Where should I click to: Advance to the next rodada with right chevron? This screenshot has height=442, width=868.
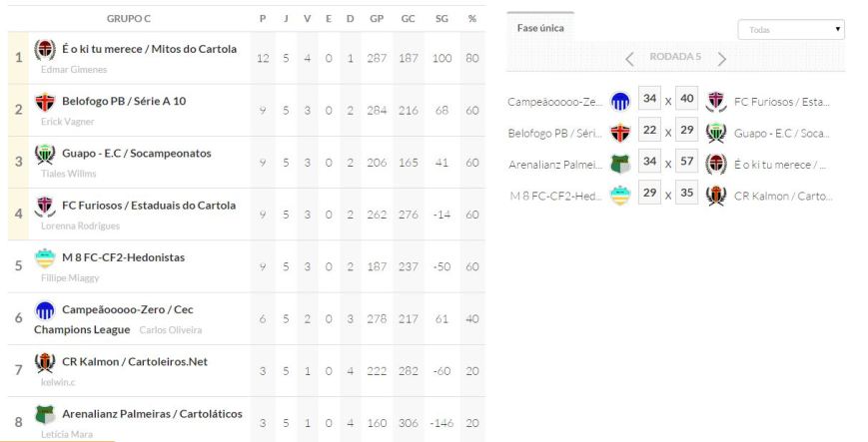pyautogui.click(x=721, y=58)
